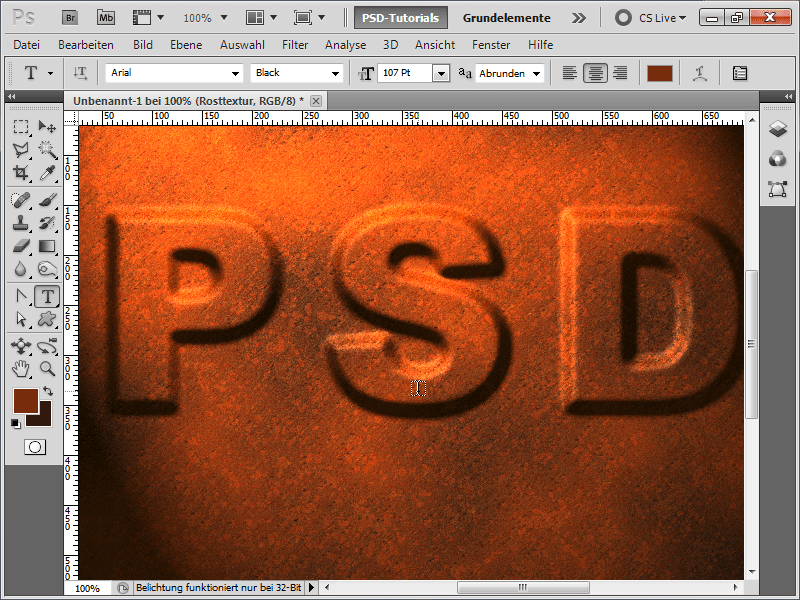Swap foreground and background colors
This screenshot has height=600, width=800.
point(48,391)
